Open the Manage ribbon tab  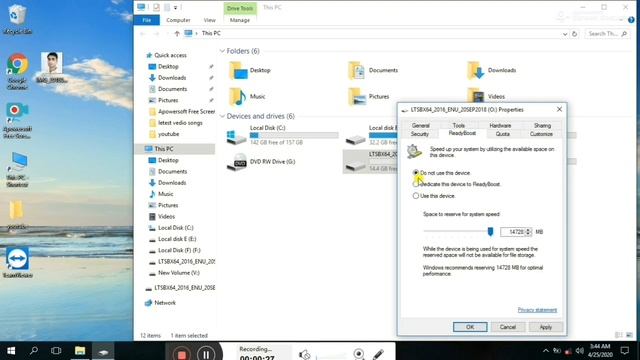[240, 20]
